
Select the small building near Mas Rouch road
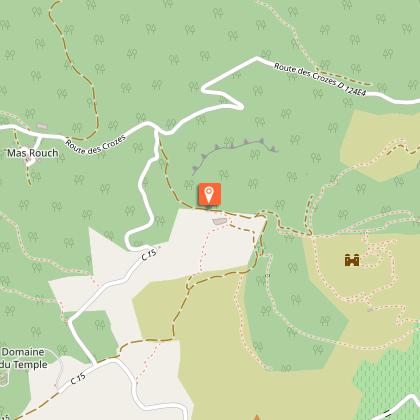click(42, 126)
